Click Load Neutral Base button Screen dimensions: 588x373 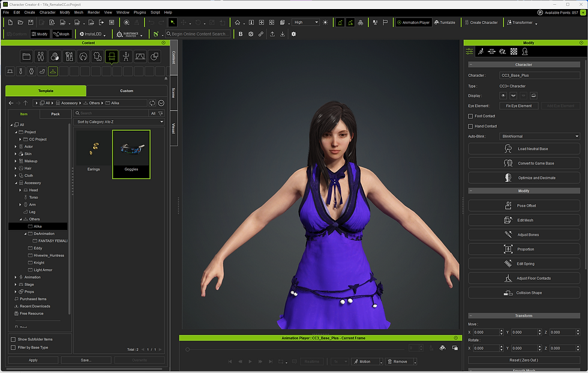(x=524, y=149)
